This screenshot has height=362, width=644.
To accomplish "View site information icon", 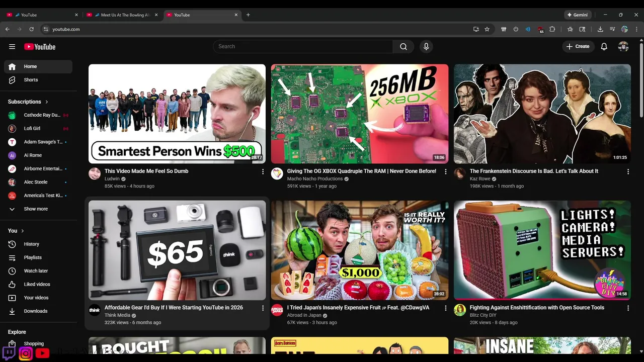I will [x=46, y=29].
